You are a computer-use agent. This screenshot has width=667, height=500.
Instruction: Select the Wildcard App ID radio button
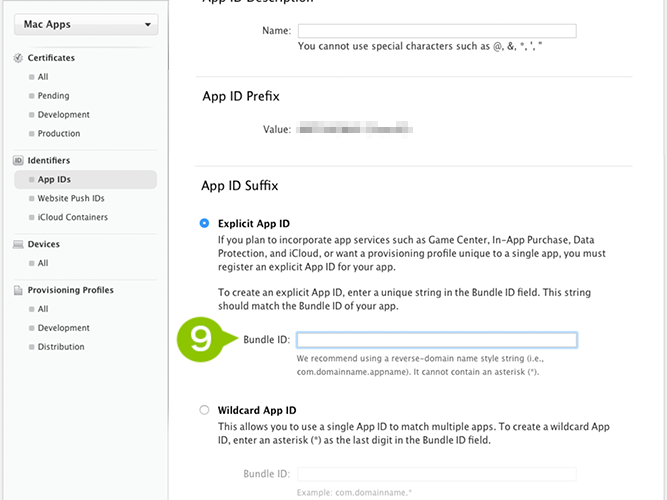pyautogui.click(x=205, y=410)
